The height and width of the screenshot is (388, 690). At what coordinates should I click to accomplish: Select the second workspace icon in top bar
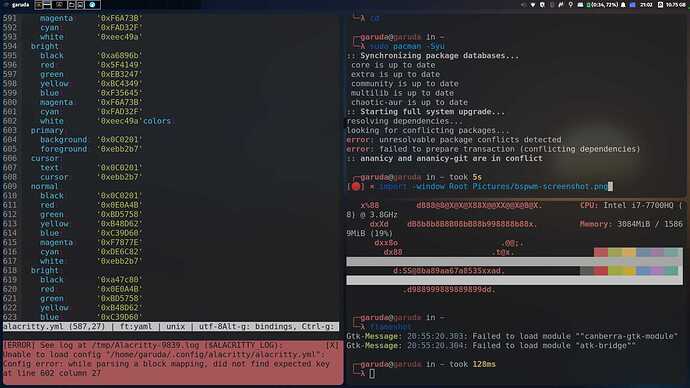47,5
